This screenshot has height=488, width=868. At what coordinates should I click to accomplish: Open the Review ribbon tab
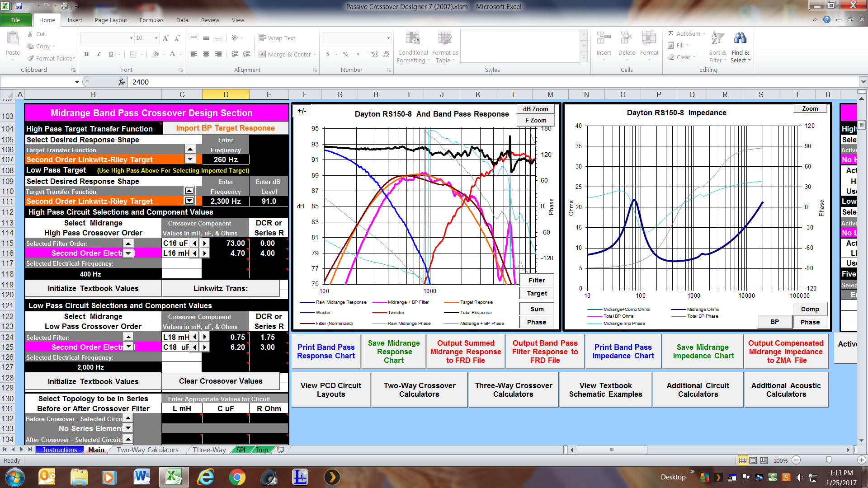210,20
